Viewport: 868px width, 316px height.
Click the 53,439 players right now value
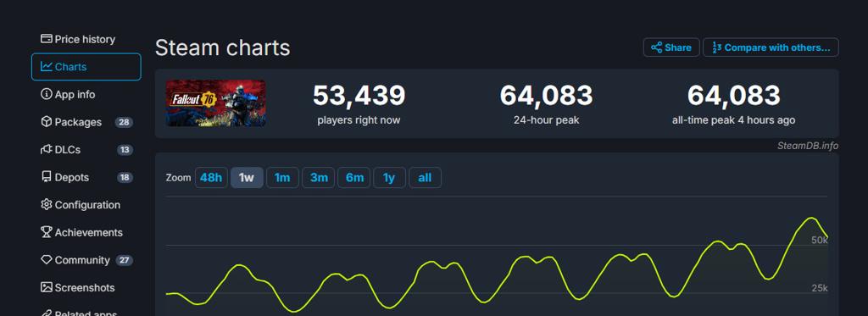[359, 95]
